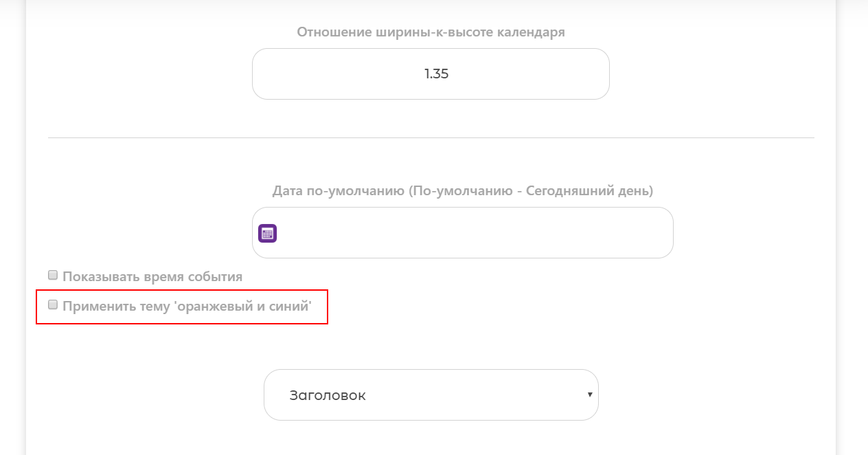Click the label text 'Применить тему оранжевый и синий'
Image resolution: width=868 pixels, height=455 pixels.
click(187, 307)
